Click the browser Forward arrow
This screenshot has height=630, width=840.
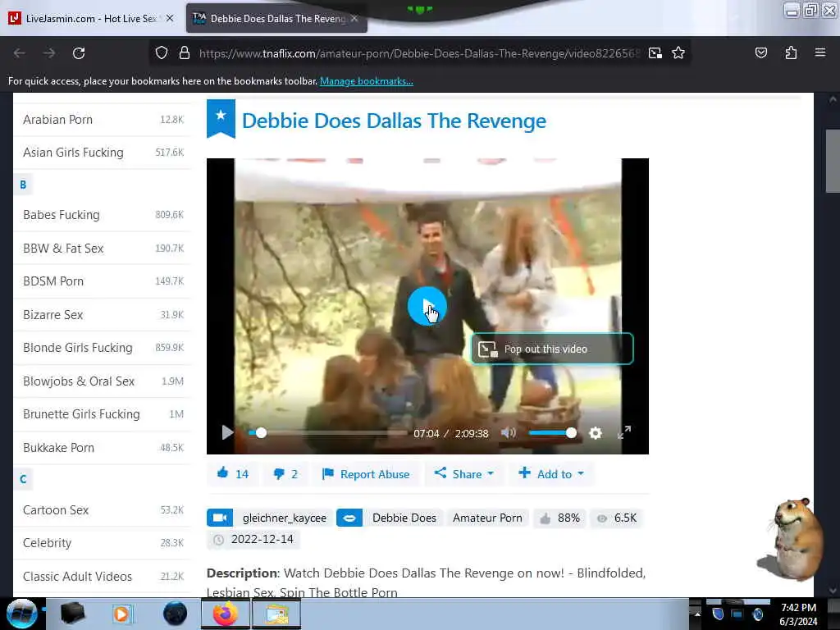coord(49,53)
